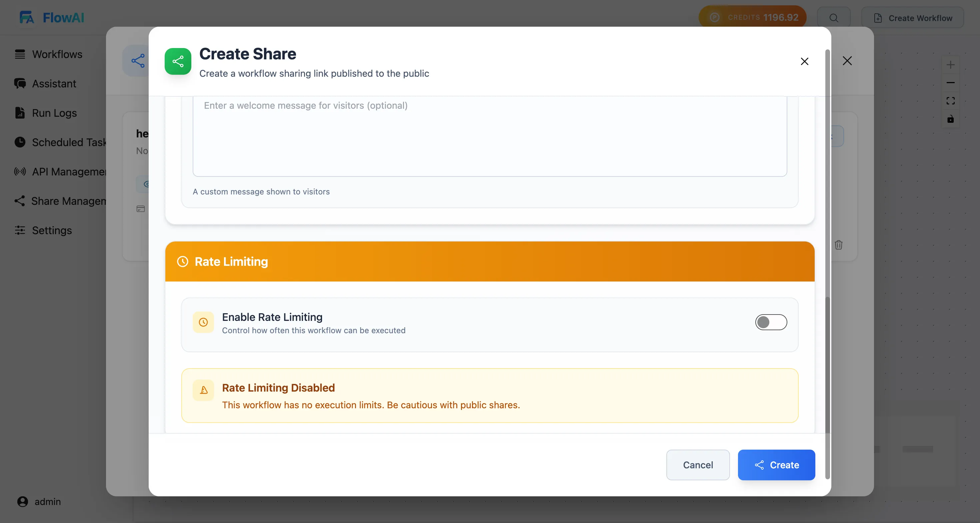Open the search tool in the top bar

[834, 17]
